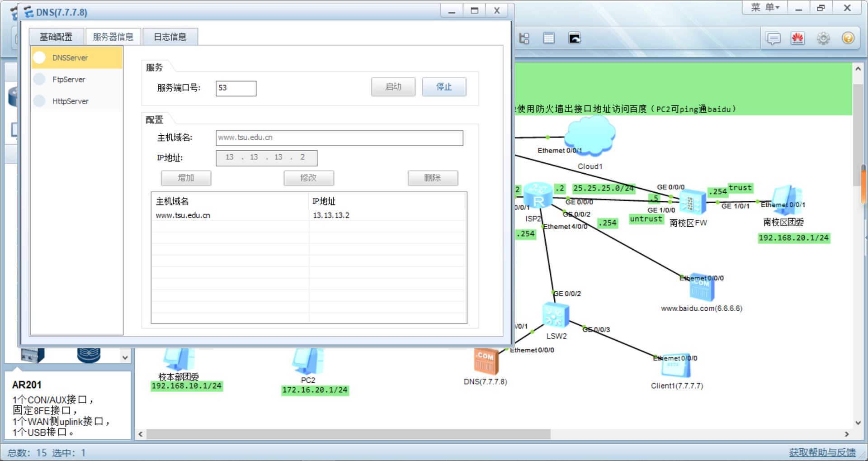Close the DNS(7.7.7.8) dialog window
Viewport: 868px width, 461px height.
coord(497,10)
